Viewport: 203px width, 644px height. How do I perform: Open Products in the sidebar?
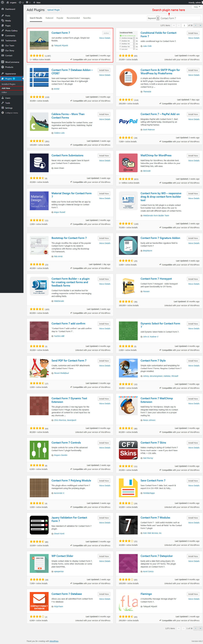(x=9, y=67)
